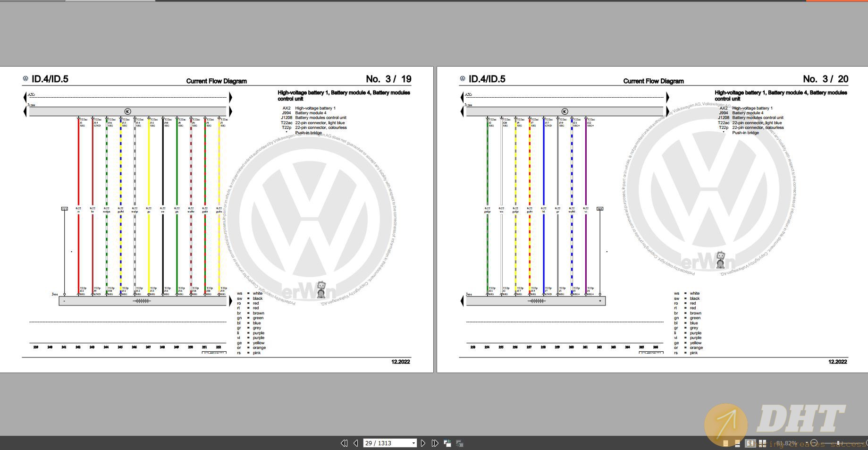
Task: Switch to continuous scrolling view
Action: point(737,443)
